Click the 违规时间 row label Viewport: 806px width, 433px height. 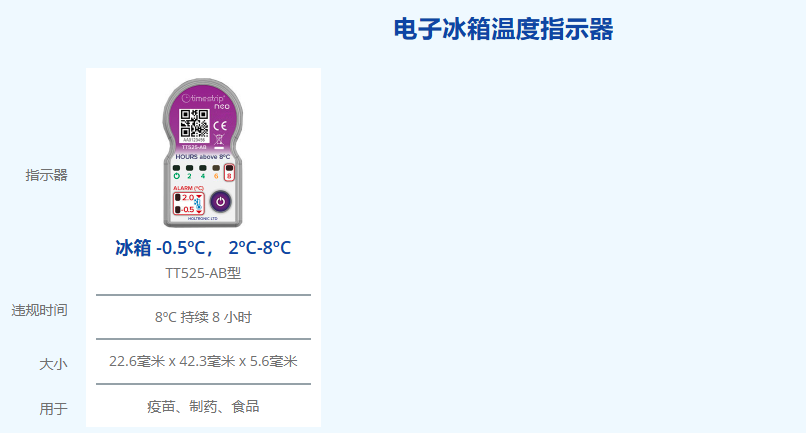[x=40, y=311]
